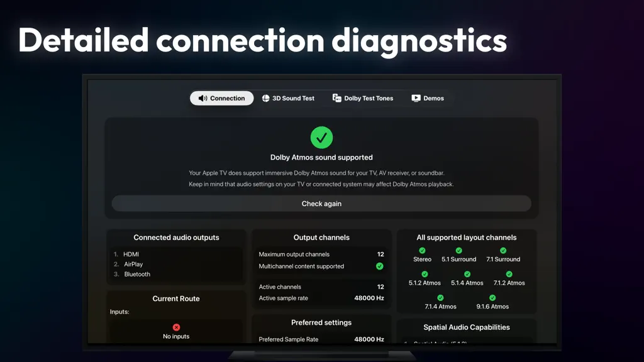Click the check icon above 9.1.6 Atmos

[492, 297]
